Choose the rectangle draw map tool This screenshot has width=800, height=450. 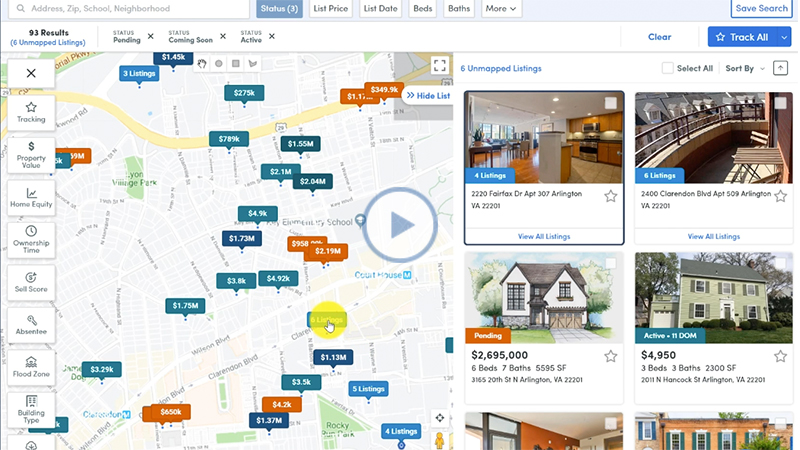[x=236, y=64]
